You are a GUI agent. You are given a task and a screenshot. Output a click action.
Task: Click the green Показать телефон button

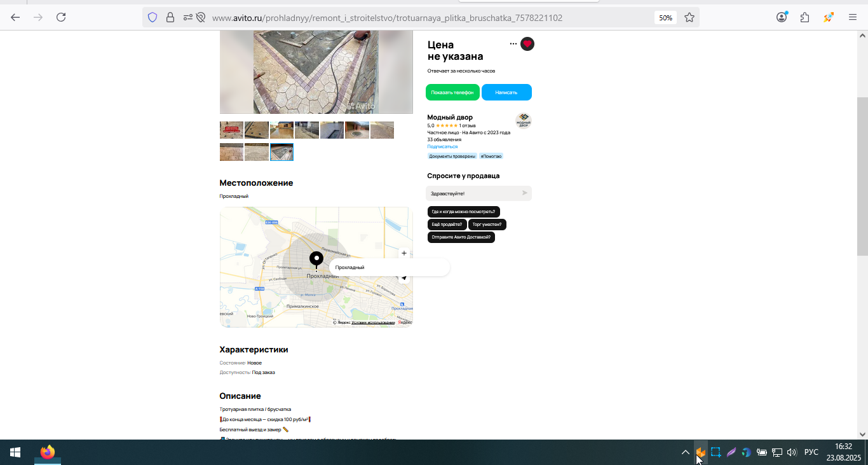pos(452,92)
